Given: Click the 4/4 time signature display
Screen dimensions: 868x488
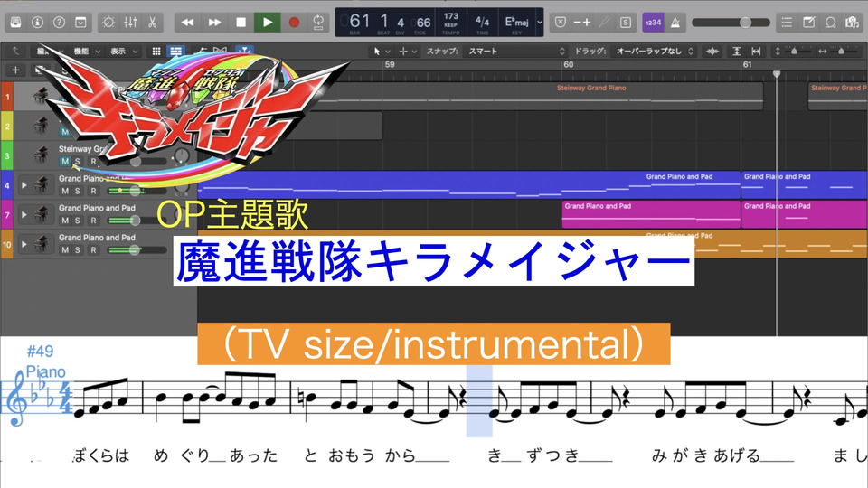Looking at the screenshot, I should pos(482,22).
